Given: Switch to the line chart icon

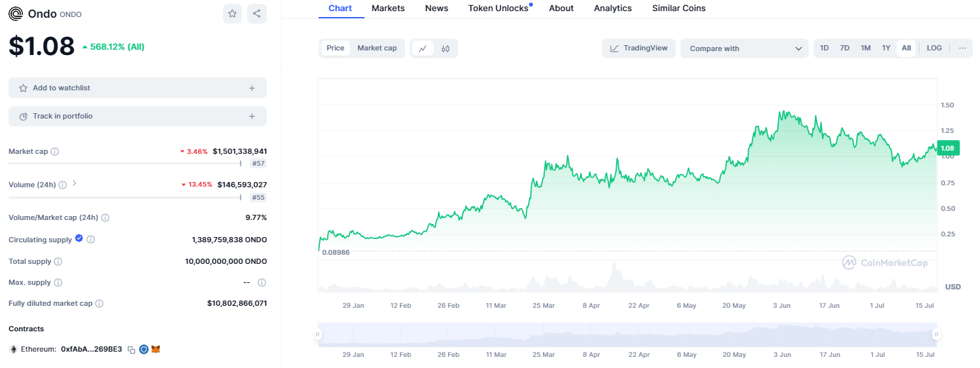Looking at the screenshot, I should pos(423,48).
